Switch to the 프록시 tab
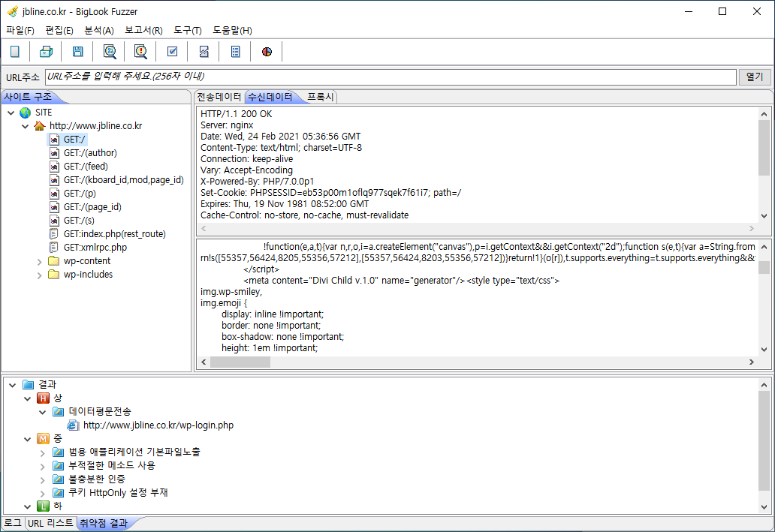 click(x=321, y=97)
